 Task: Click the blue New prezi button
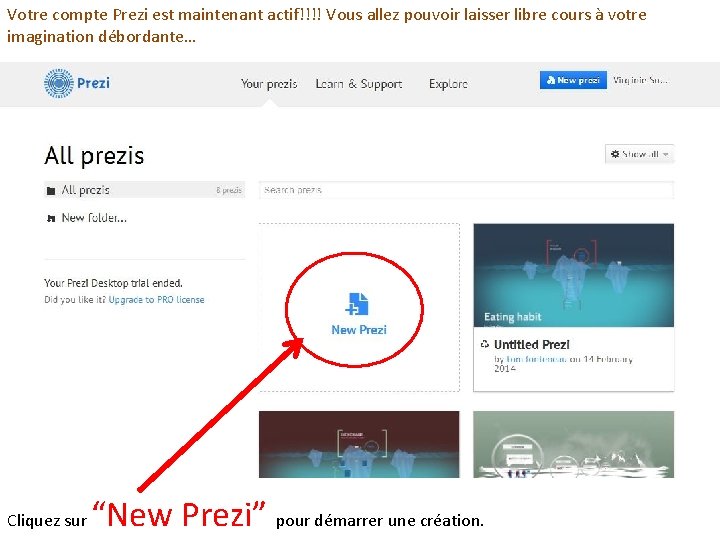tap(573, 80)
